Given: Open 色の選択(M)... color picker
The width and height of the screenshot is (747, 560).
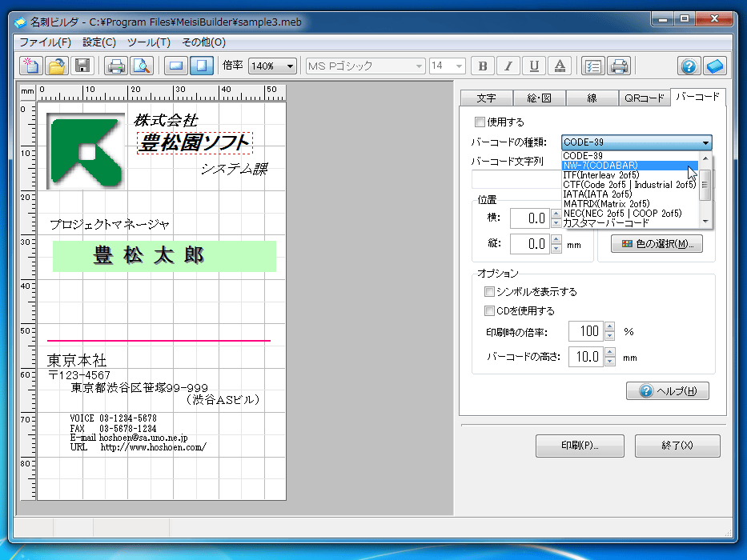Looking at the screenshot, I should [x=657, y=244].
